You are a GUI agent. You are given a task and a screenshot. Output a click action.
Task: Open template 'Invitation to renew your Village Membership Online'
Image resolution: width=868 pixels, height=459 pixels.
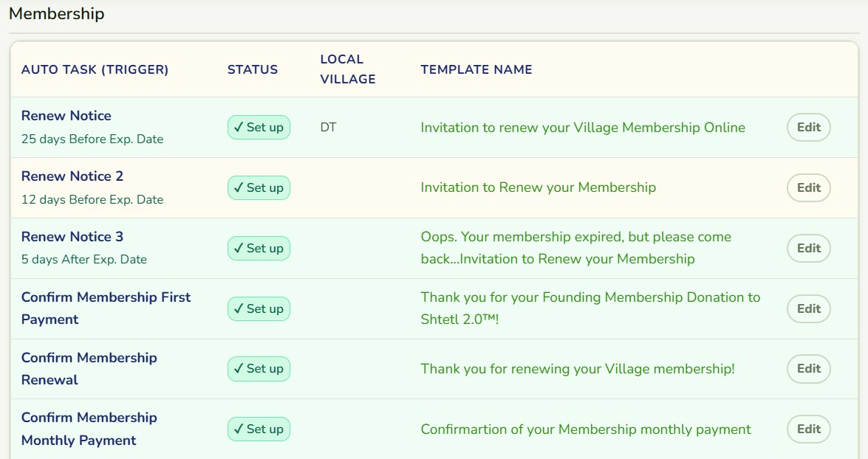583,127
